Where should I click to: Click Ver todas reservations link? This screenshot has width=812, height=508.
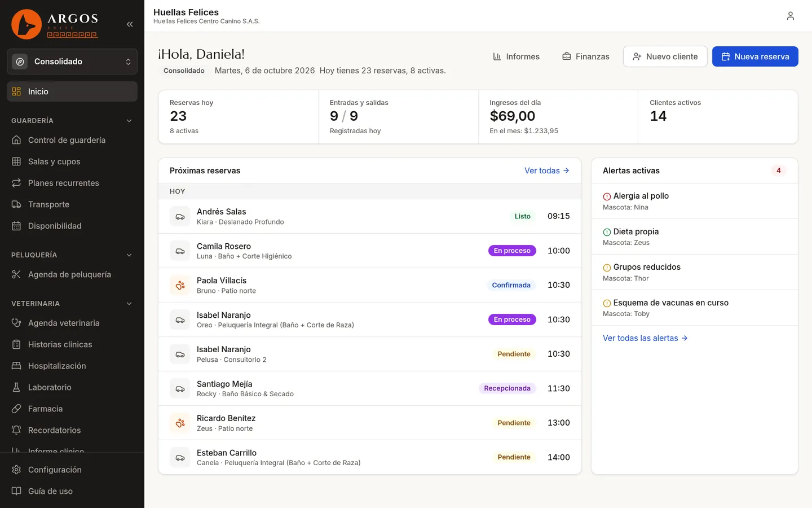pyautogui.click(x=547, y=170)
